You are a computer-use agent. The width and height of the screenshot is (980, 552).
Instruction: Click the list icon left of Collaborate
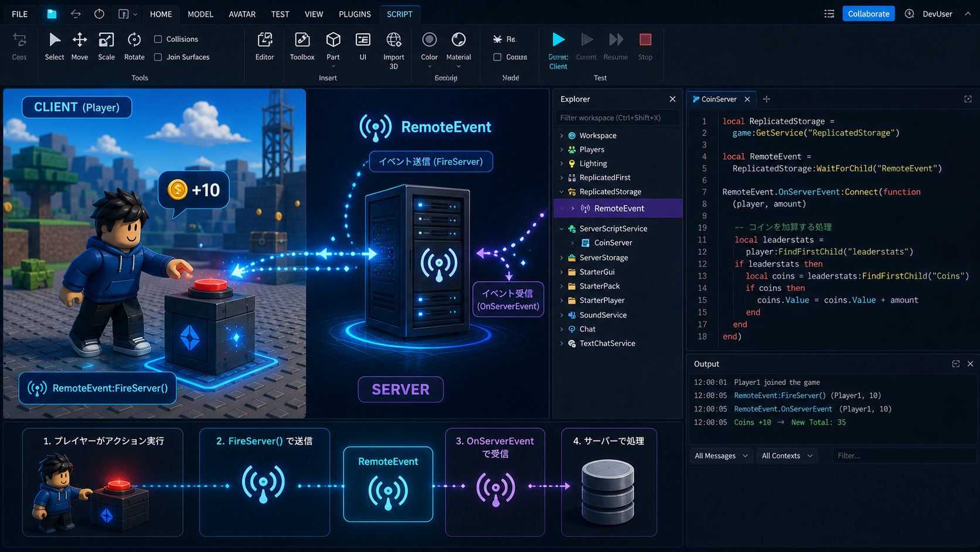tap(829, 14)
